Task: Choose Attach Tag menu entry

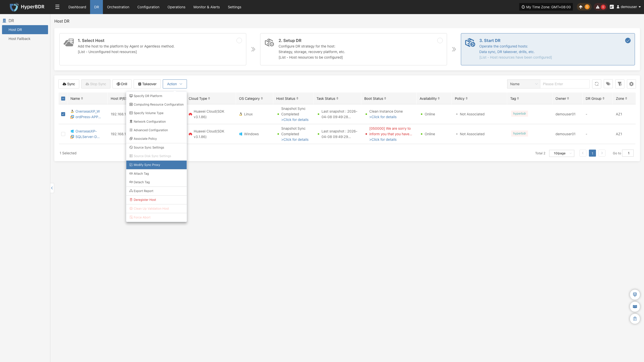Action: [156, 174]
